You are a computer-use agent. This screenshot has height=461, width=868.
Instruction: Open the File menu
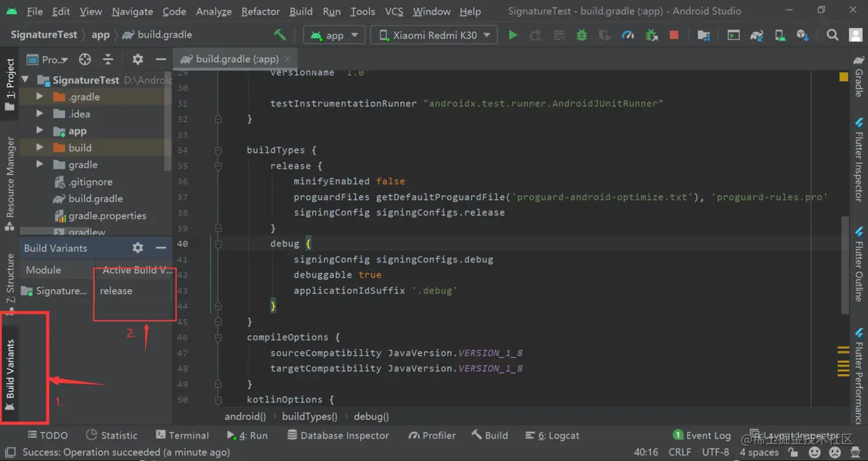(34, 11)
